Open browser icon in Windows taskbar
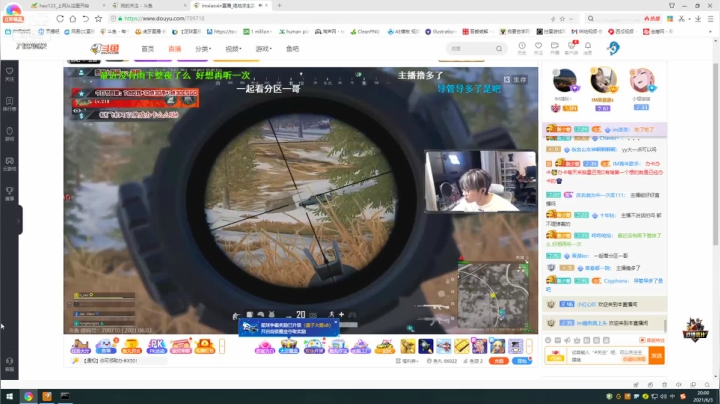The height and width of the screenshot is (404, 720). coord(28,396)
